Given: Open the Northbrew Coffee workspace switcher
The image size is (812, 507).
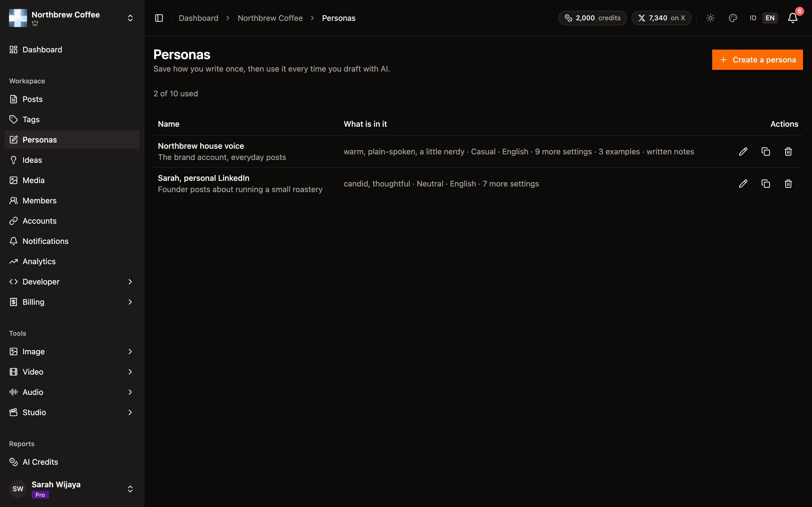Looking at the screenshot, I should click(72, 18).
